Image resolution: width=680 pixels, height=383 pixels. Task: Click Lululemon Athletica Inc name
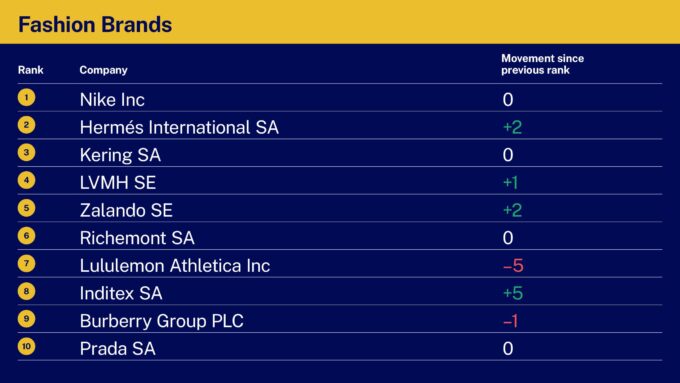[x=175, y=266]
